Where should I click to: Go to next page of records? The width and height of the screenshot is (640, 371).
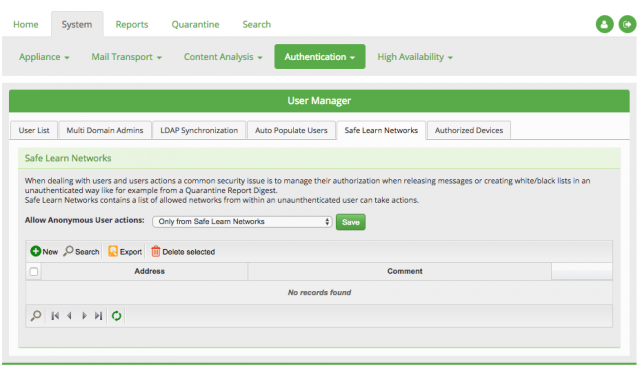(84, 315)
